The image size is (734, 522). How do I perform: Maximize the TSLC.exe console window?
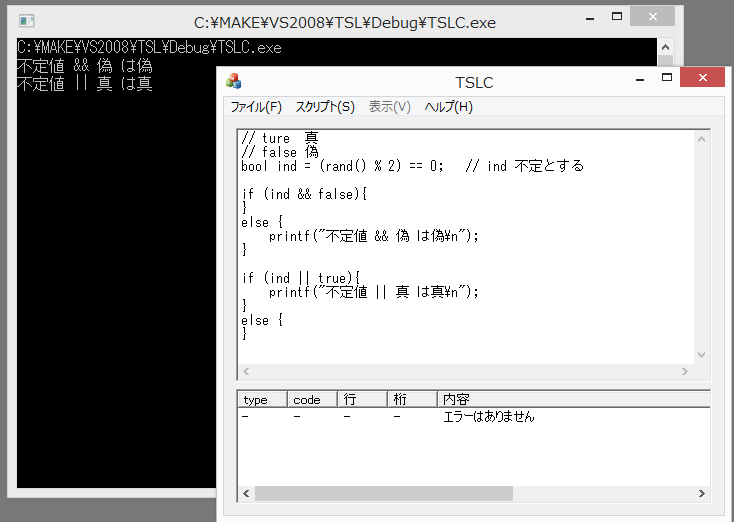(617, 17)
